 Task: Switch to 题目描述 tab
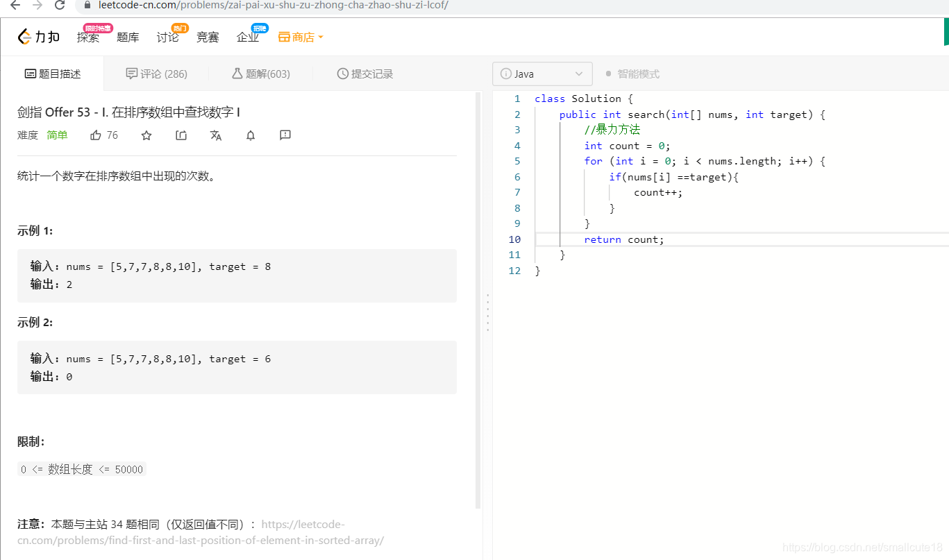coord(53,74)
